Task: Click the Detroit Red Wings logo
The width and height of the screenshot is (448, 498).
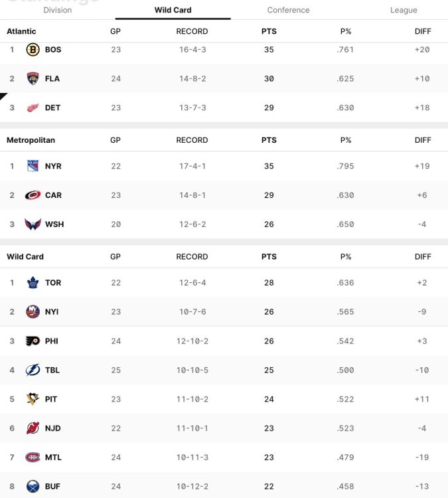Action: coord(33,108)
